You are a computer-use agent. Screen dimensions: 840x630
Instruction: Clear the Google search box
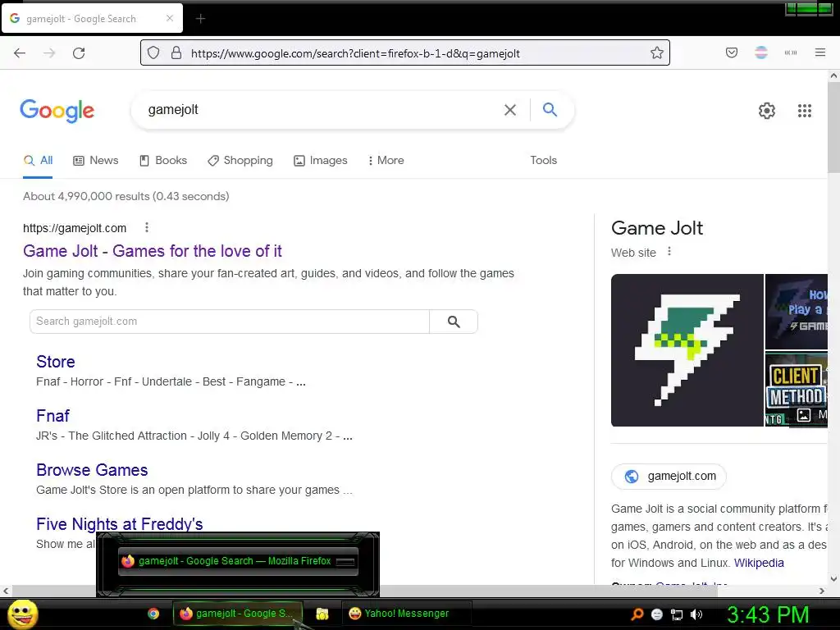click(x=510, y=110)
